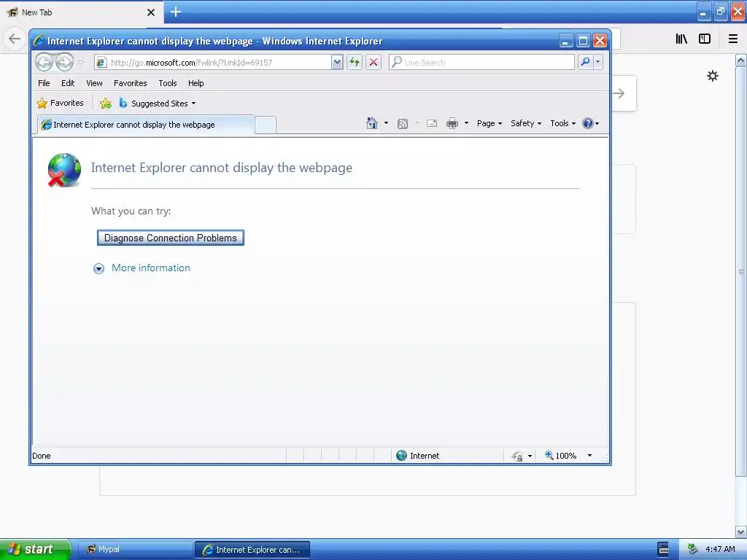Open the search provider dropdown arrow
Image resolution: width=747 pixels, height=560 pixels.
pos(598,62)
